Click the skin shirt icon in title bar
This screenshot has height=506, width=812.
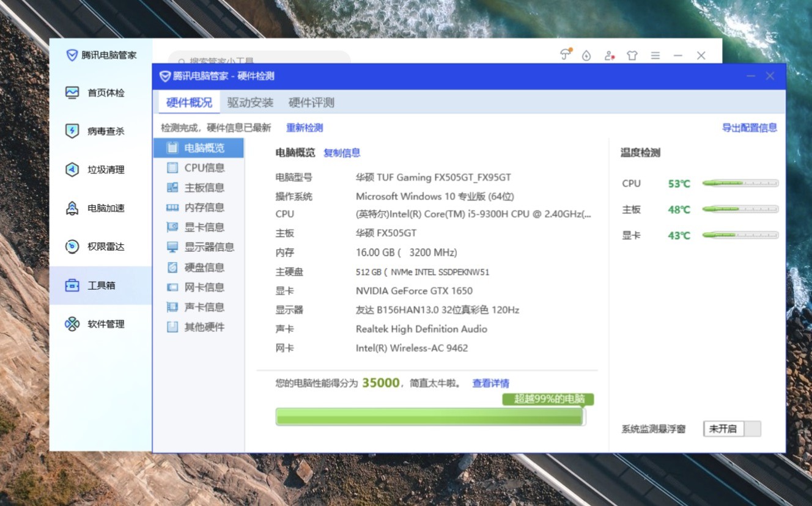click(632, 56)
